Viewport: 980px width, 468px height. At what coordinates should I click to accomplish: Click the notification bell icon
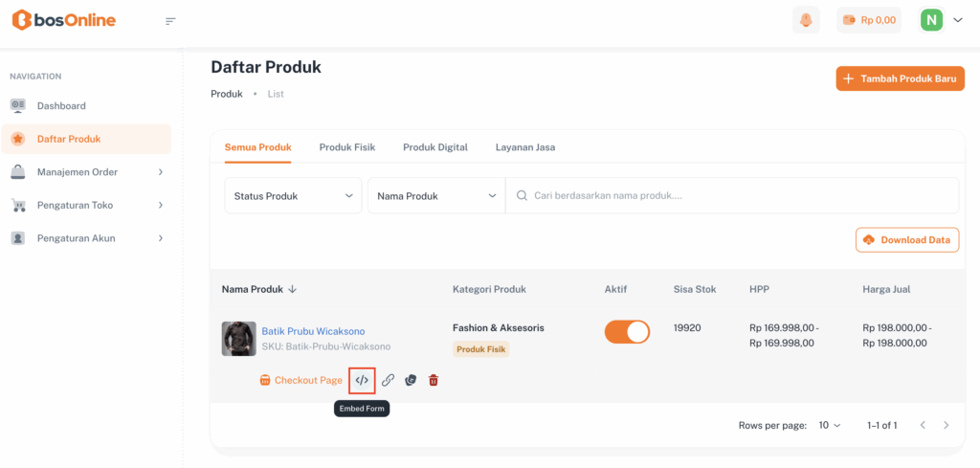point(806,20)
